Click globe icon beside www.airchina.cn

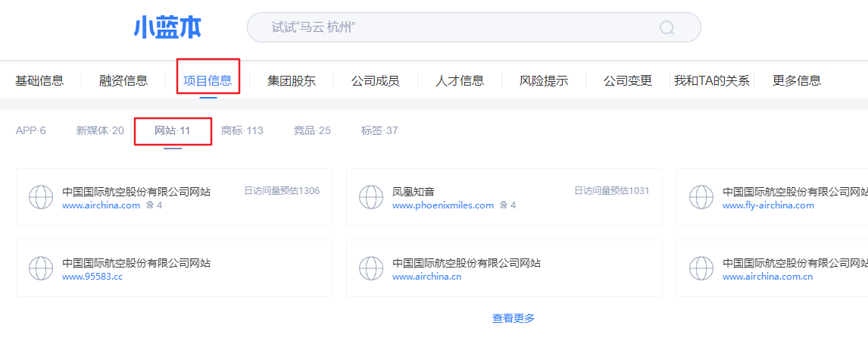tap(371, 268)
